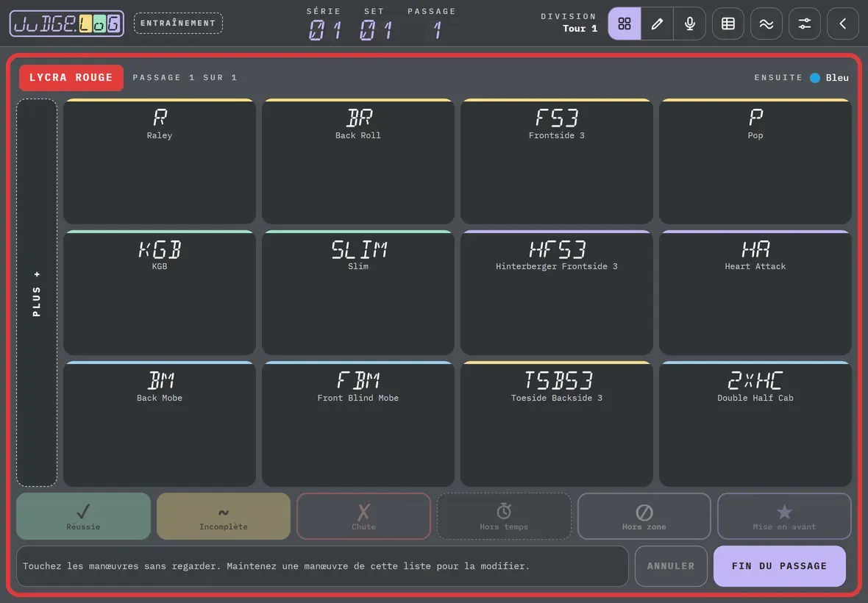The height and width of the screenshot is (603, 868).
Task: Mark the trick as Incomplète
Action: [224, 516]
